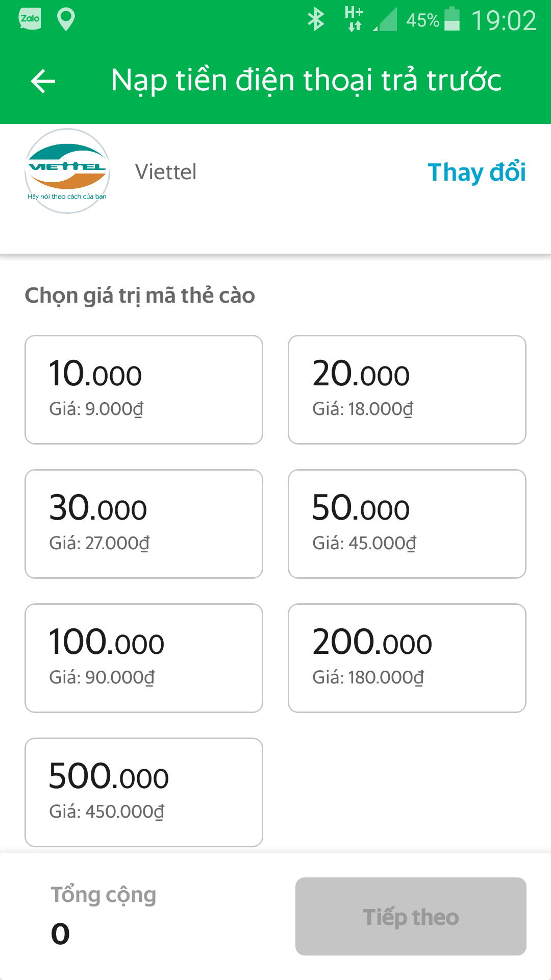This screenshot has width=551, height=980.
Task: Select the 20.000 card value option
Action: [x=407, y=389]
